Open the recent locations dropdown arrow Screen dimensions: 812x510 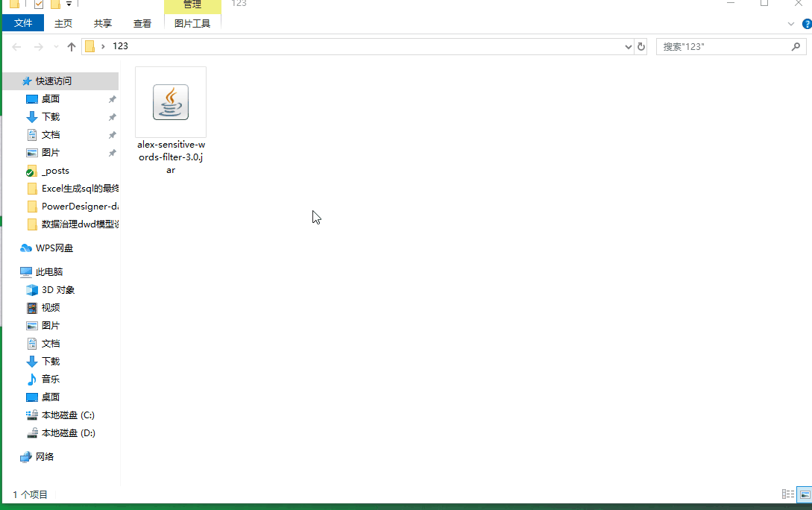(56, 46)
